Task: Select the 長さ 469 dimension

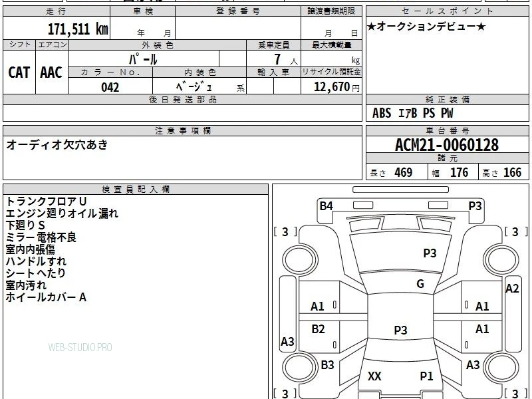Action: click(391, 172)
